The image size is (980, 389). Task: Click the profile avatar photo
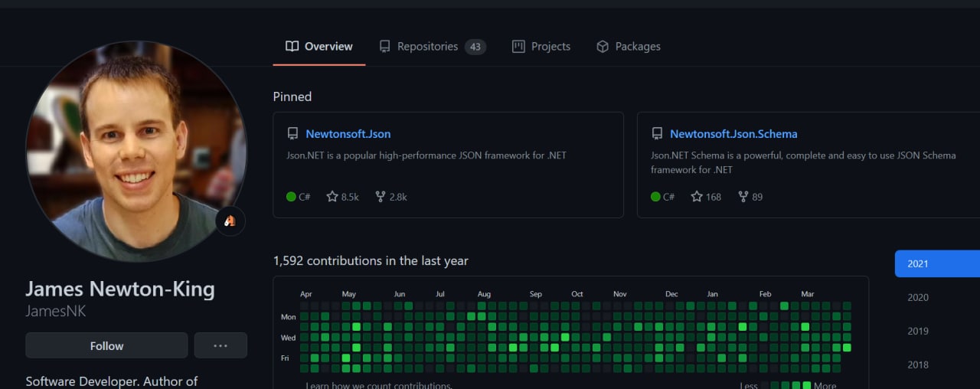136,152
